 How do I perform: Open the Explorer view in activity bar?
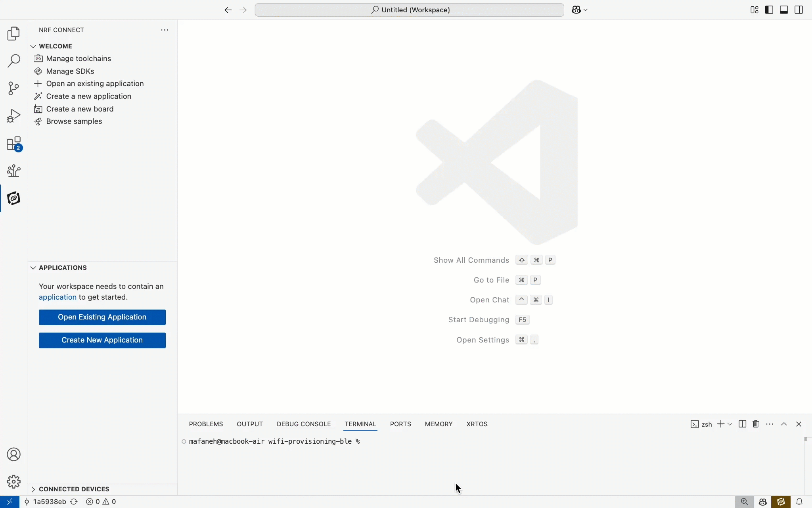tap(13, 34)
